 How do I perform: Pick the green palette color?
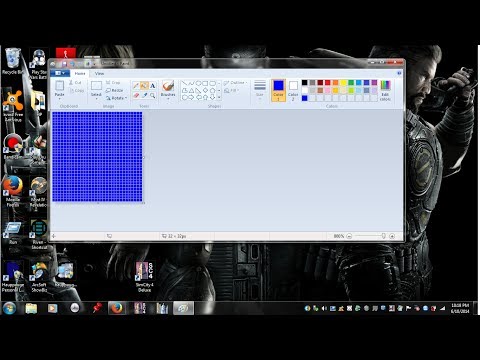point(351,83)
